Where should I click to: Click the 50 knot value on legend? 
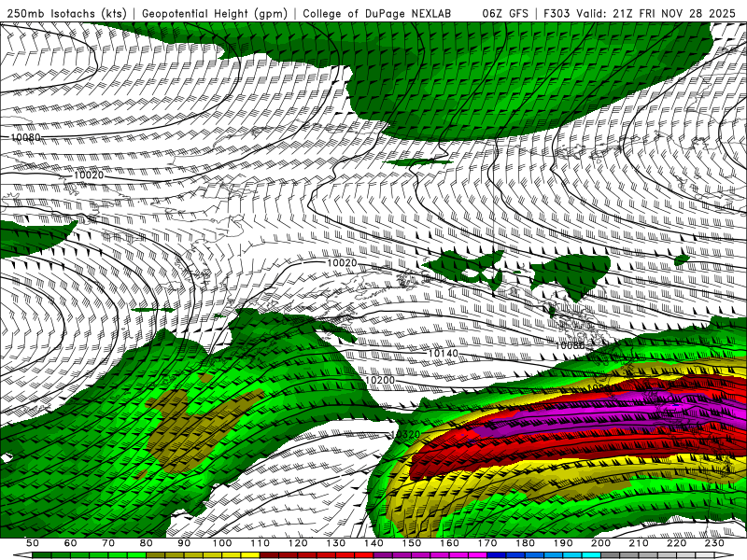(x=33, y=543)
